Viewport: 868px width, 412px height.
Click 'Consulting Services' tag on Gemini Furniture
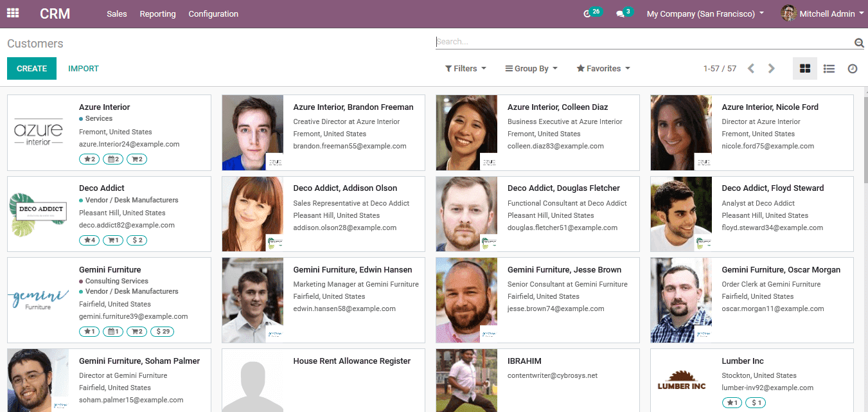[x=116, y=282]
